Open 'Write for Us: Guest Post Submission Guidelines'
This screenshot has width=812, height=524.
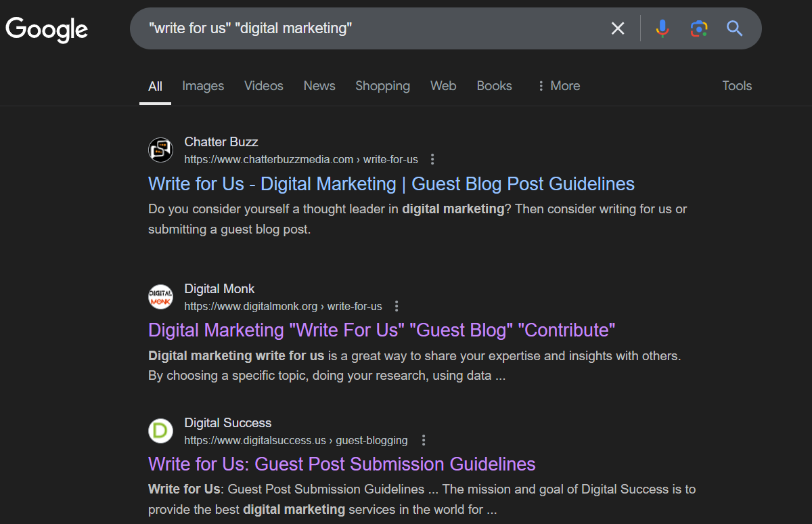[342, 464]
